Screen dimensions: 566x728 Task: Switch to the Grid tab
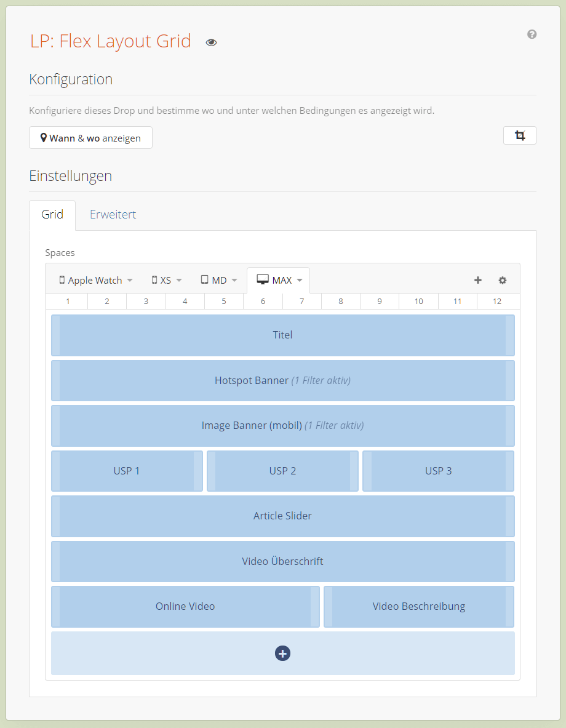pos(52,215)
